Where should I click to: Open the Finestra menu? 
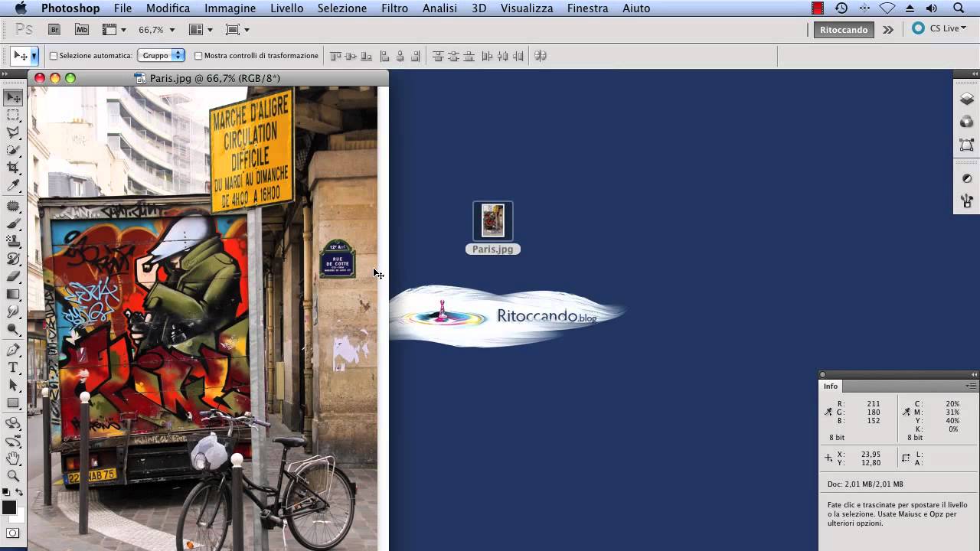coord(587,8)
